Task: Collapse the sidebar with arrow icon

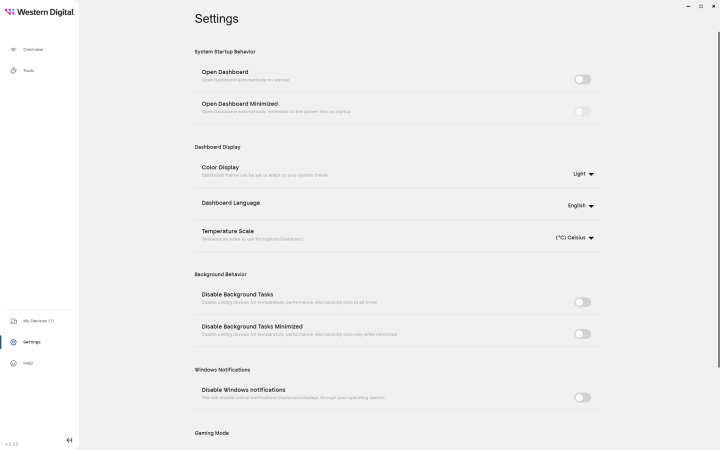Action: click(69, 440)
